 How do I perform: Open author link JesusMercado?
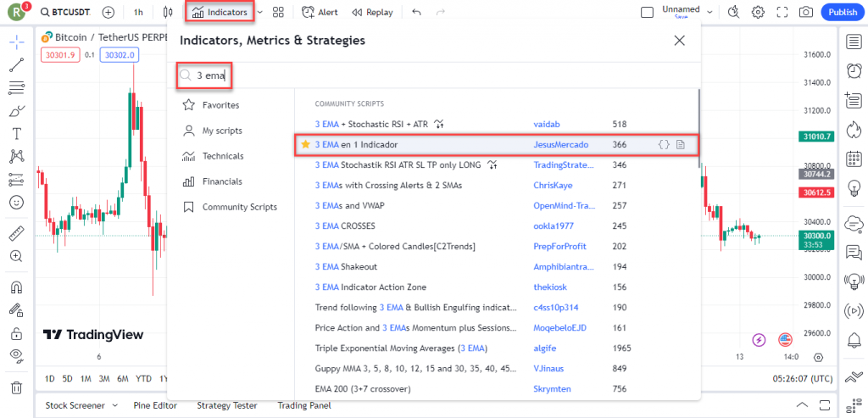[560, 145]
